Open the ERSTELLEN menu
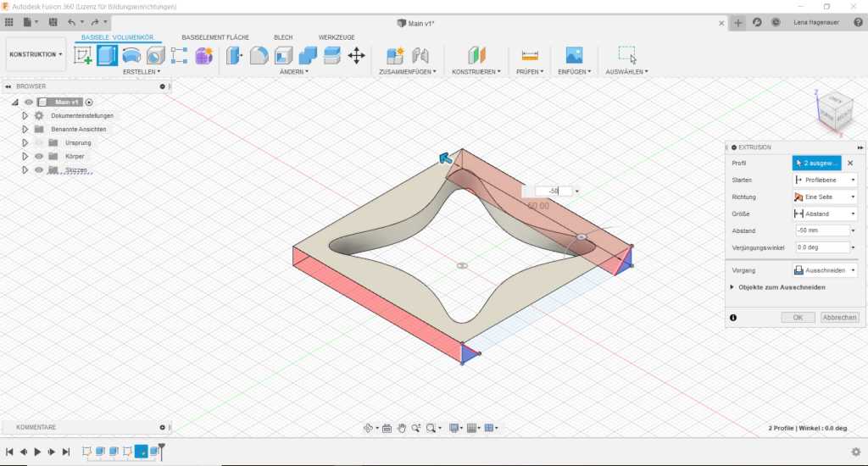 pyautogui.click(x=142, y=72)
